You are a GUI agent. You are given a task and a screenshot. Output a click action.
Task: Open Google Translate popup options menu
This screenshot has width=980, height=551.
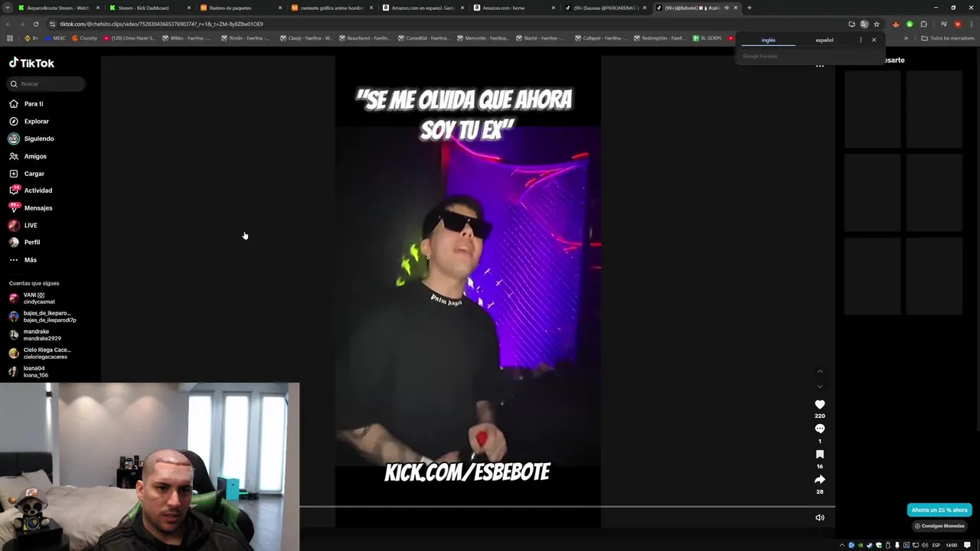[861, 40]
